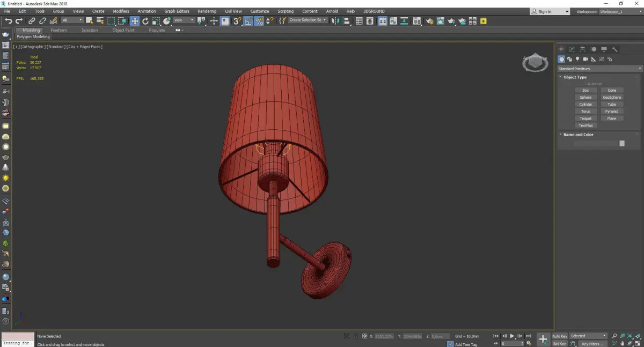Switch to the Modify panel tab icon
The image size is (644, 347).
point(572,49)
